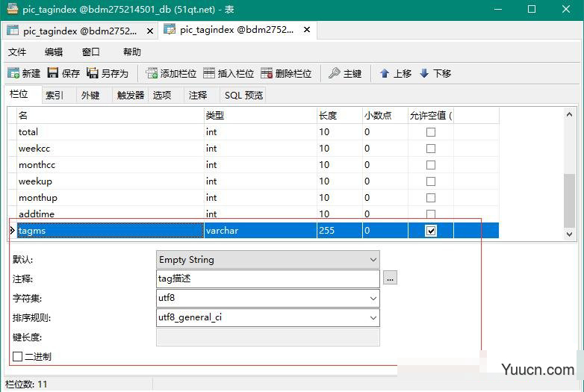Close the first pic_tagindex window tab
Viewport: 584px width, 392px height.
pyautogui.click(x=149, y=31)
